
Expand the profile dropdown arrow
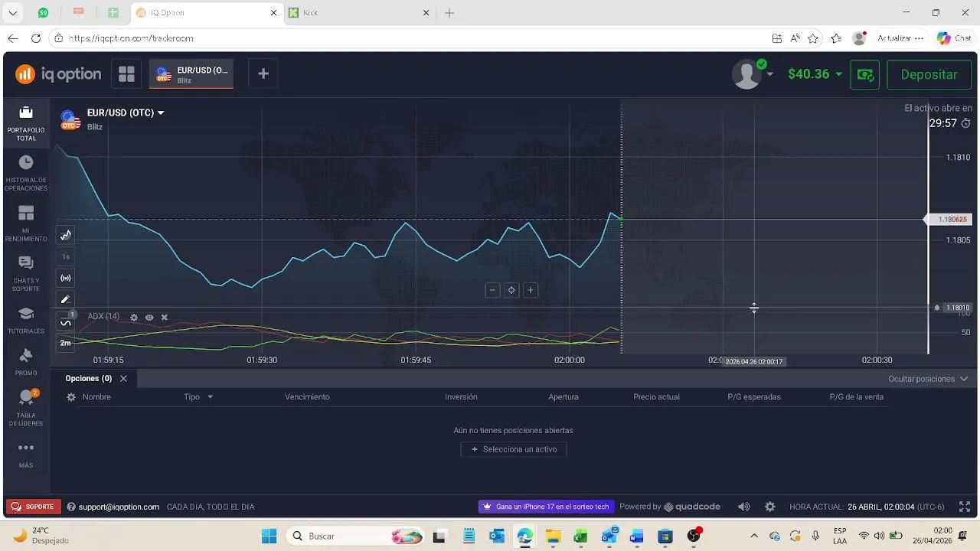coord(770,74)
